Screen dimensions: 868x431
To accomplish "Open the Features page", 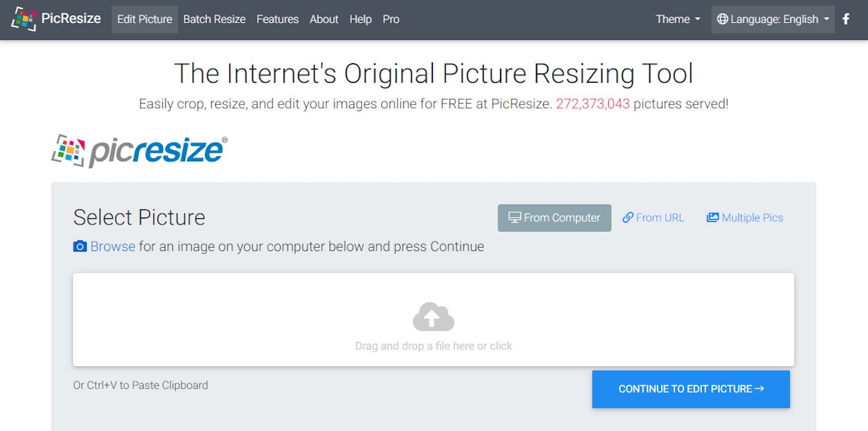I will tap(278, 19).
